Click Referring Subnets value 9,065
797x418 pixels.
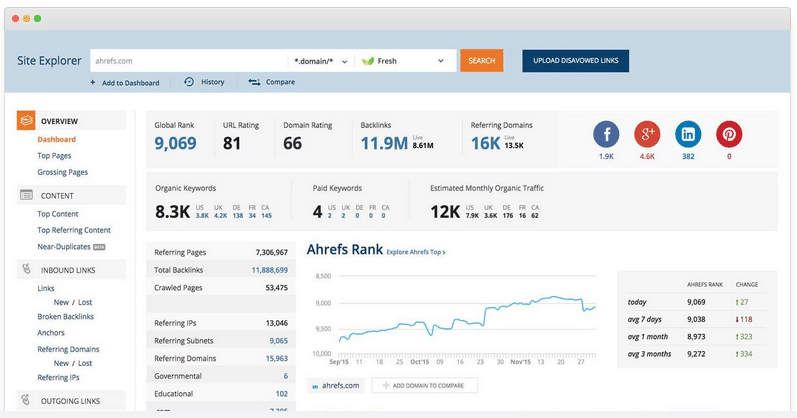coord(279,341)
